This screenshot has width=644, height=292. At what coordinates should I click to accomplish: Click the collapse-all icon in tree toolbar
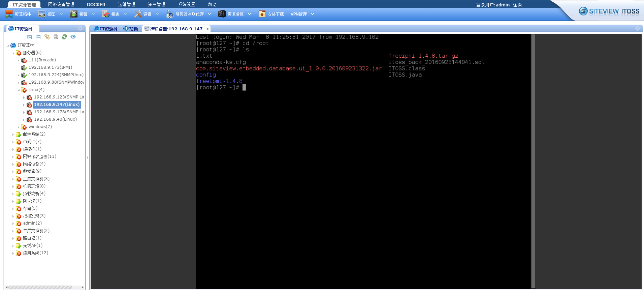click(38, 37)
